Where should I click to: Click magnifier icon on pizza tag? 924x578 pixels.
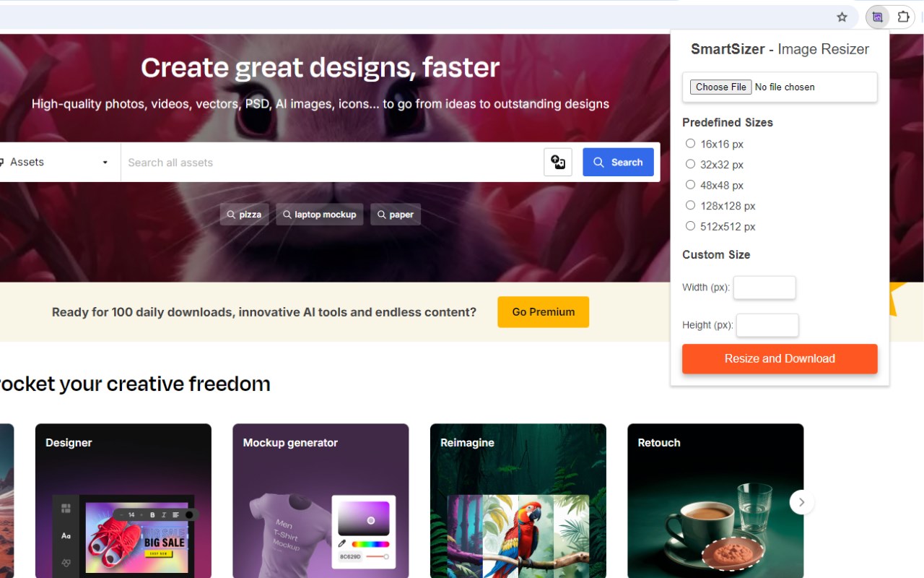[231, 215]
